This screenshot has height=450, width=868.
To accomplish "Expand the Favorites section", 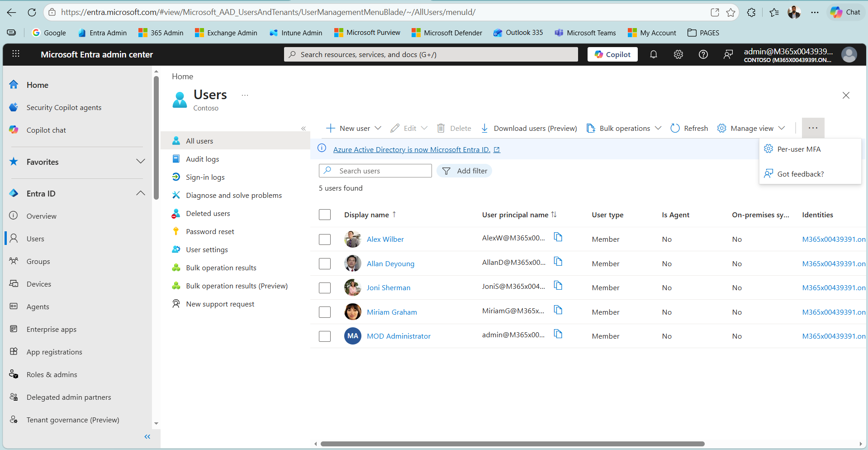I will (141, 162).
